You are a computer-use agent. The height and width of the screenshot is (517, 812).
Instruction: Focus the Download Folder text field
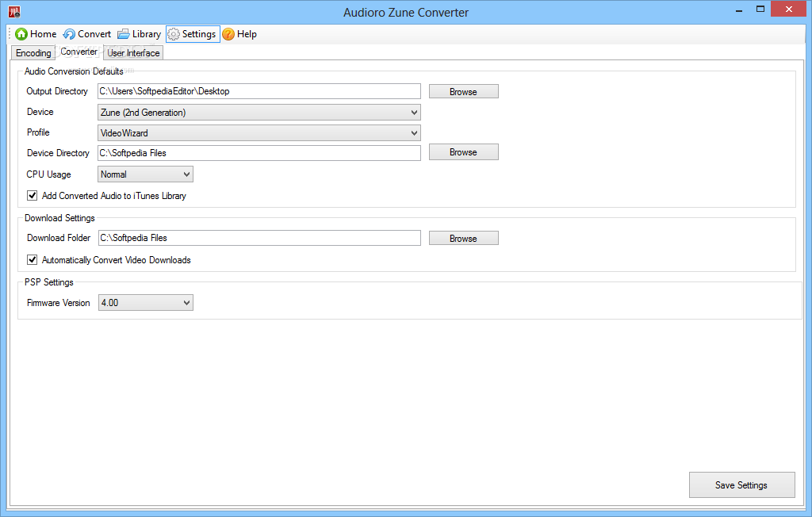point(259,238)
